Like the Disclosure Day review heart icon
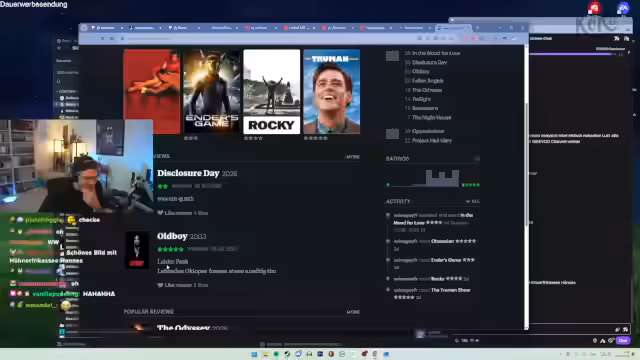The width and height of the screenshot is (640, 360). point(160,213)
